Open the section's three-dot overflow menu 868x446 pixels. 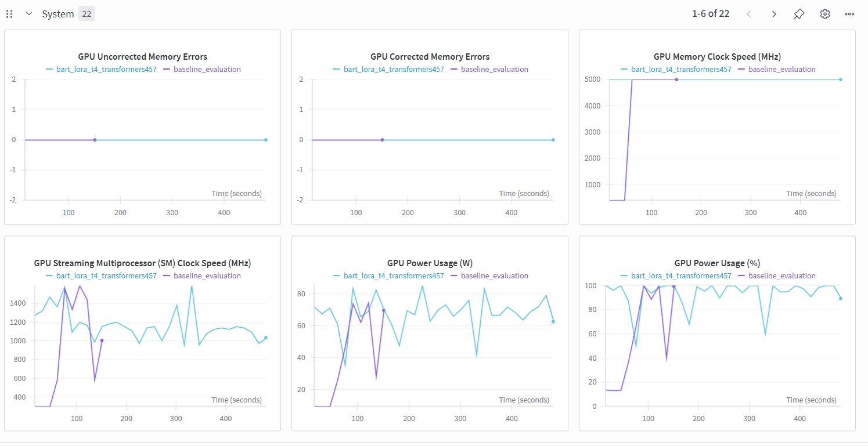849,14
